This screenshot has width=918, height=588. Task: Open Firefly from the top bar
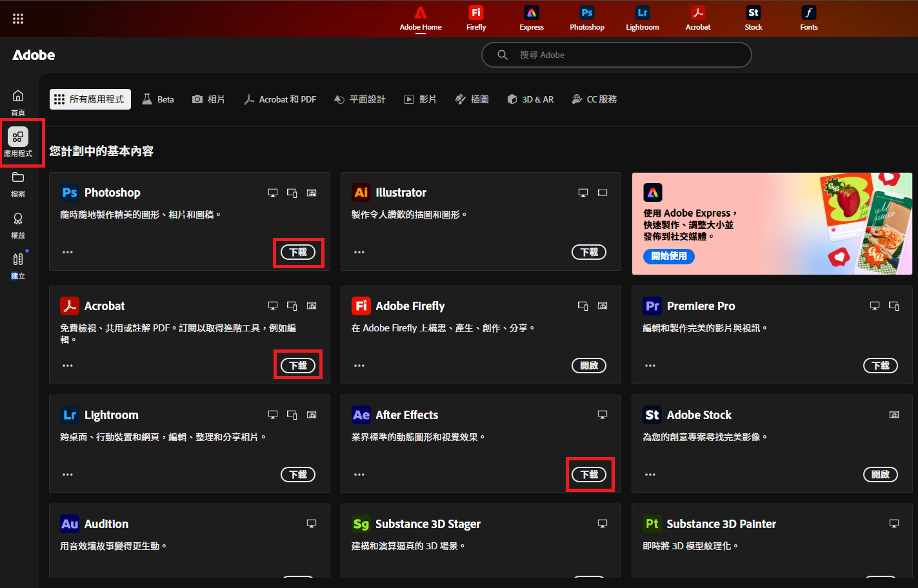[476, 18]
